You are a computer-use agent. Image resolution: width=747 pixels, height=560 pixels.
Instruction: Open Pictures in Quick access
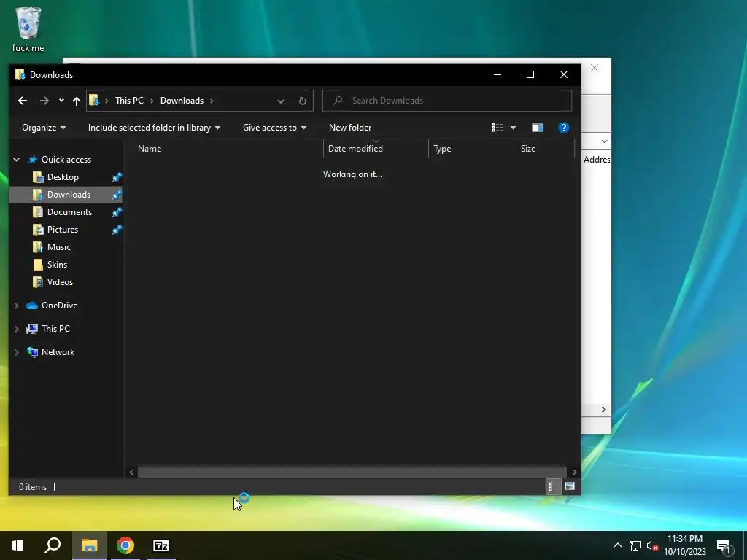(x=63, y=230)
